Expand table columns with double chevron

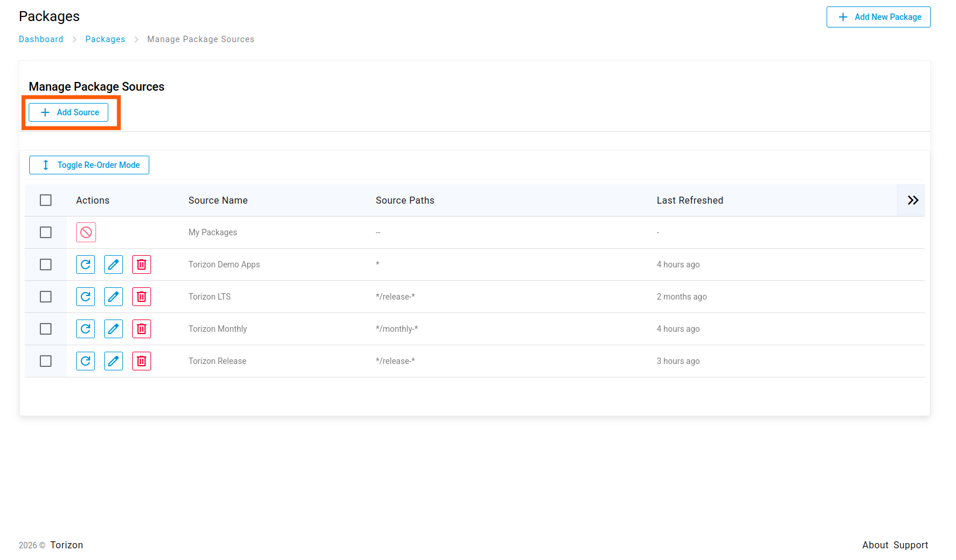click(913, 200)
